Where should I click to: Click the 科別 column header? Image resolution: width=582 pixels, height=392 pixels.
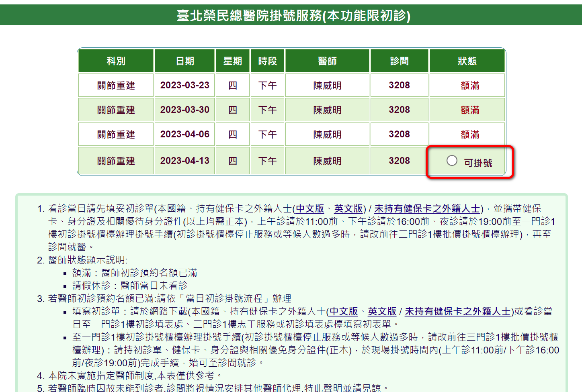coord(116,61)
